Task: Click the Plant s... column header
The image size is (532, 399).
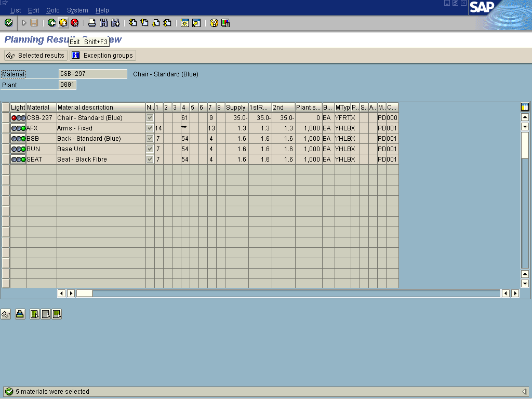Action: click(309, 107)
